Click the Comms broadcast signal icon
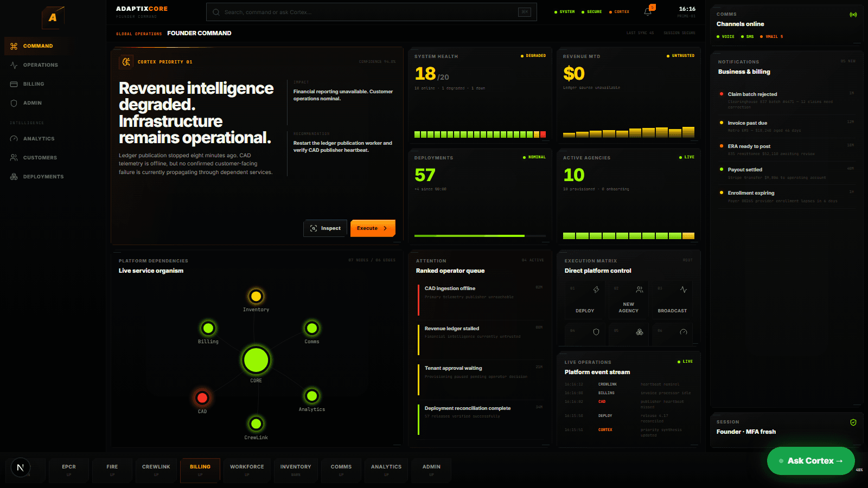 click(853, 15)
